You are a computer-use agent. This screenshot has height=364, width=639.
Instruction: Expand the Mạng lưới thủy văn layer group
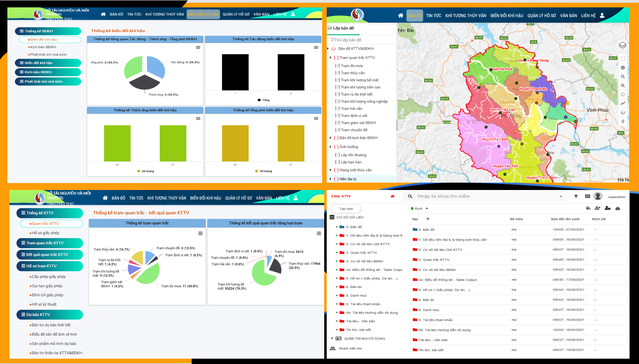point(330,170)
